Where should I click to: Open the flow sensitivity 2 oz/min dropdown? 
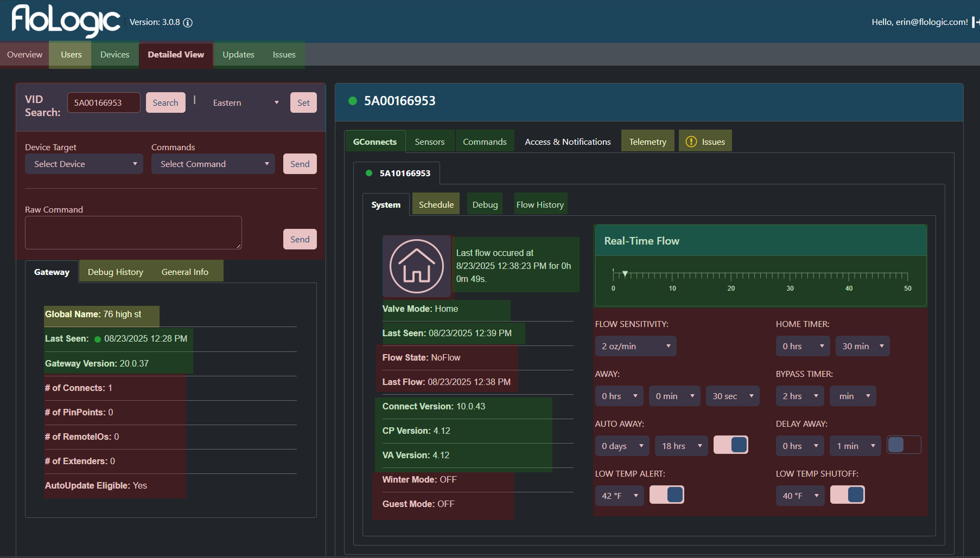[x=635, y=345]
